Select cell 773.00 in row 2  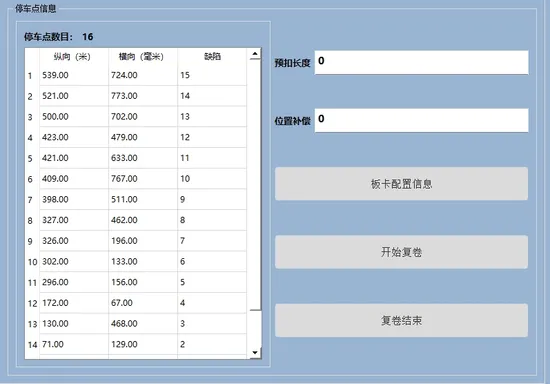pos(143,96)
